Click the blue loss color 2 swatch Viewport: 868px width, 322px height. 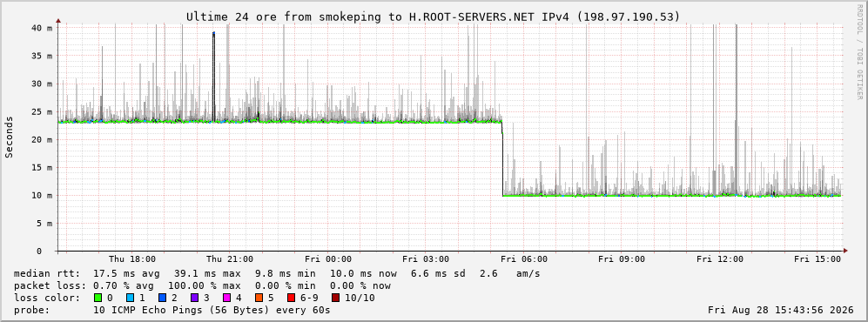pyautogui.click(x=163, y=298)
